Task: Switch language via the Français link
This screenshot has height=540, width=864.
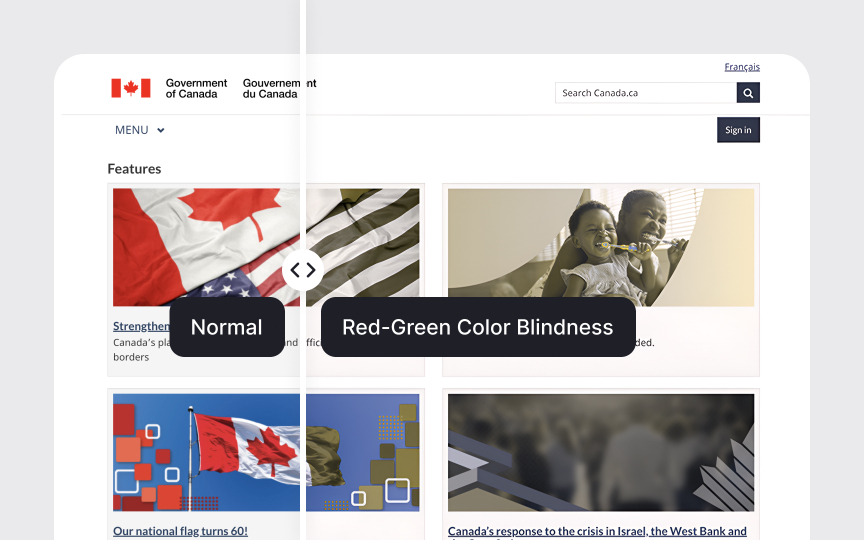Action: point(742,67)
